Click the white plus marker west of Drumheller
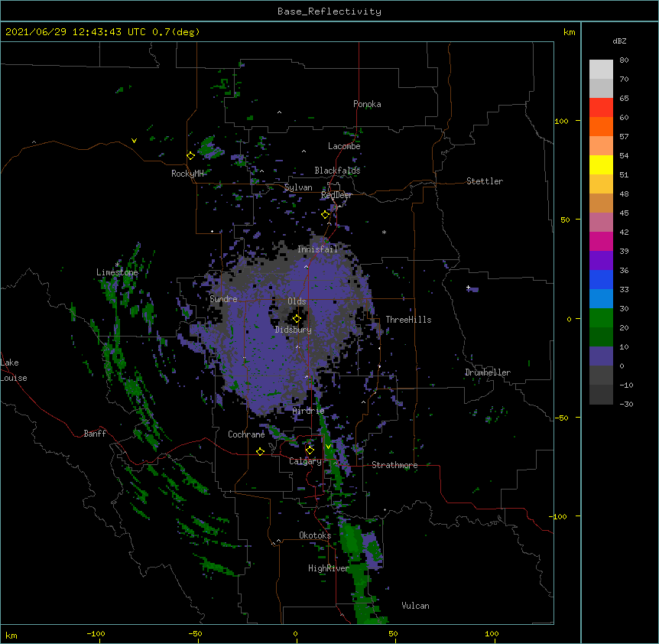The image size is (659, 644). tap(468, 288)
